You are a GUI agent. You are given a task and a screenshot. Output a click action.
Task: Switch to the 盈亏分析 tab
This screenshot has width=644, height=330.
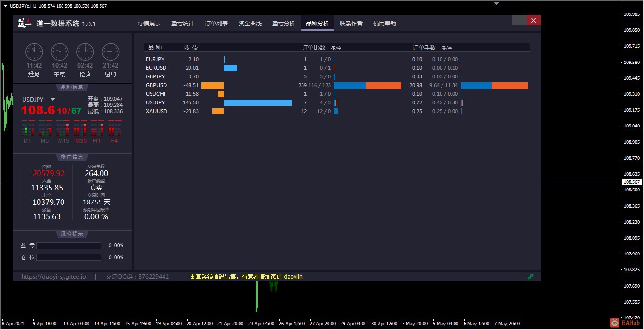point(284,23)
